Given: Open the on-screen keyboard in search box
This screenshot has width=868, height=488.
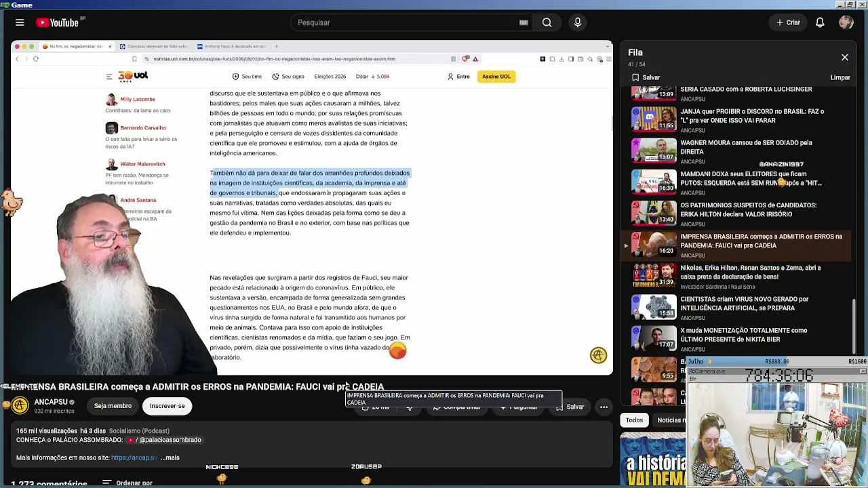Looking at the screenshot, I should pos(524,22).
